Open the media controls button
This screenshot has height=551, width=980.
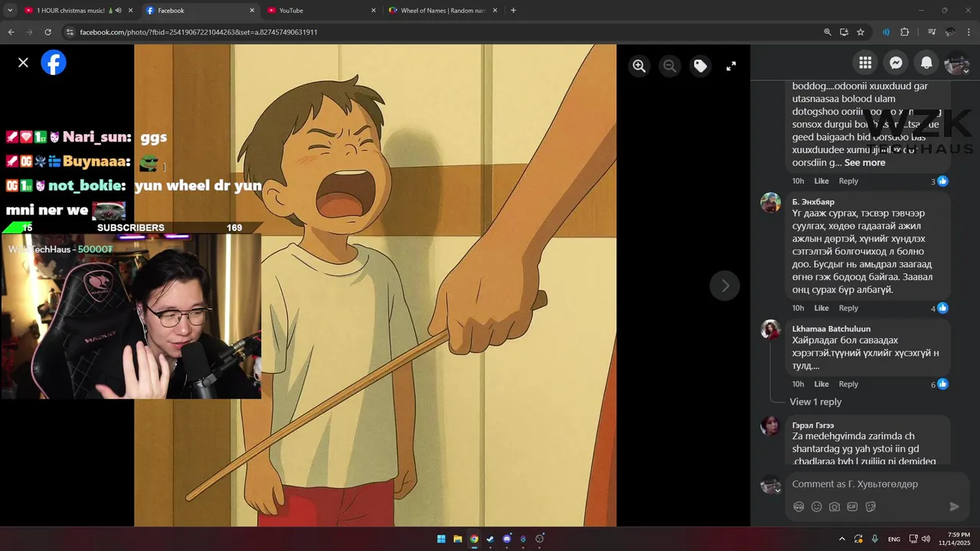tap(932, 32)
